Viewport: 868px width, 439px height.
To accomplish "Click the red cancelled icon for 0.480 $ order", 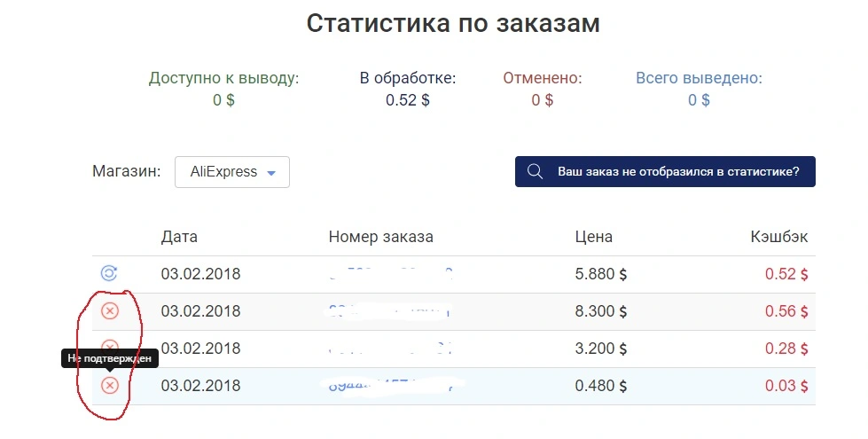I will pos(110,385).
